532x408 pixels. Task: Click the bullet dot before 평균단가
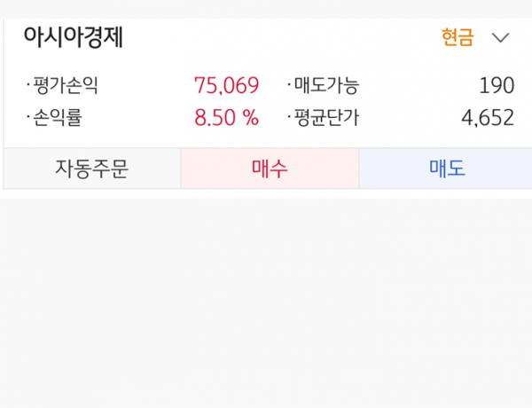click(x=289, y=117)
